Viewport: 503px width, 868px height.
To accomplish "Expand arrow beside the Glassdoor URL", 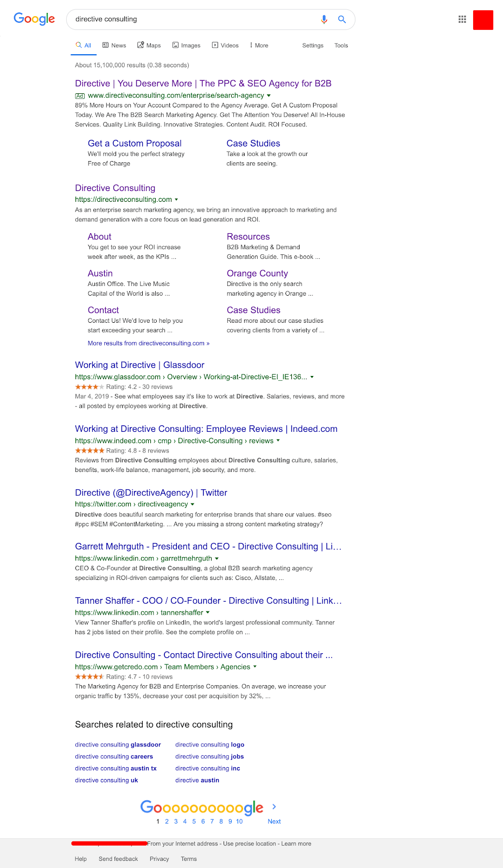I will 312,377.
